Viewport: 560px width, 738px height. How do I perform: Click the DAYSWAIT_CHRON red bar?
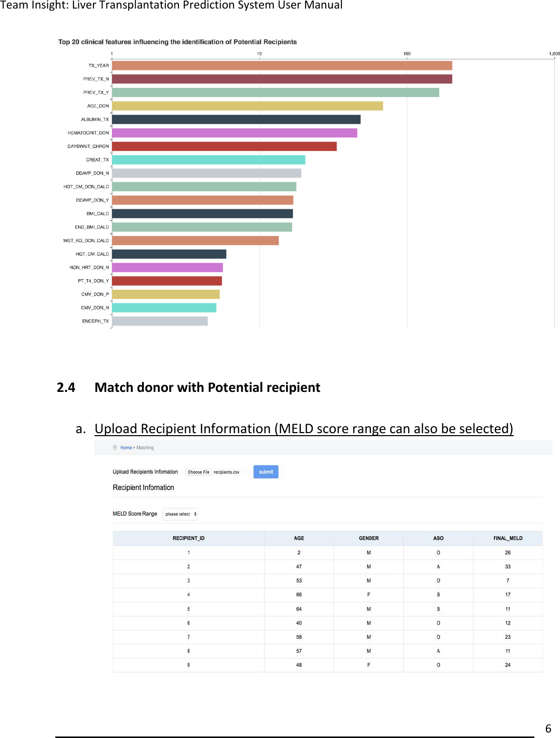(x=224, y=146)
